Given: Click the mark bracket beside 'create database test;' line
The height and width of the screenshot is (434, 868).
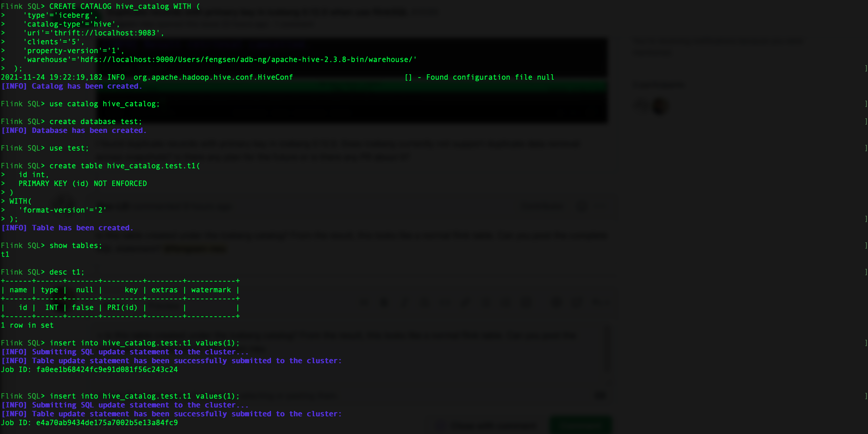Looking at the screenshot, I should click(866, 121).
